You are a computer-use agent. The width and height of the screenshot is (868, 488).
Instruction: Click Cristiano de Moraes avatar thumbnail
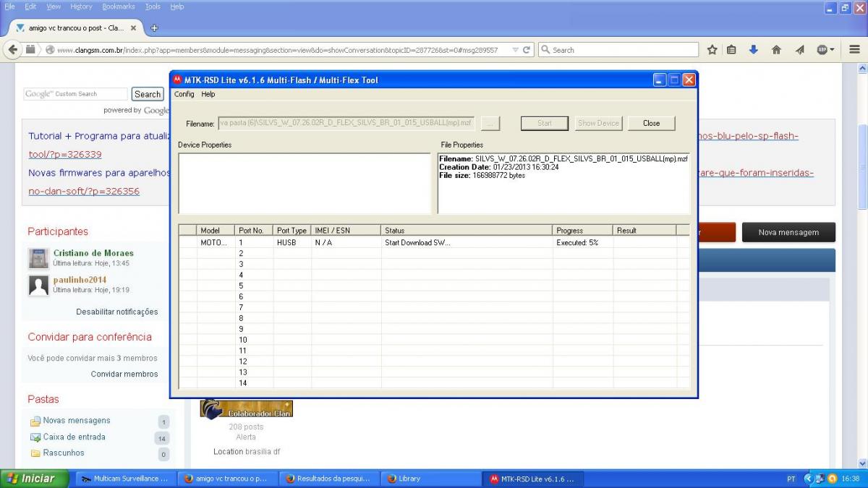click(38, 258)
